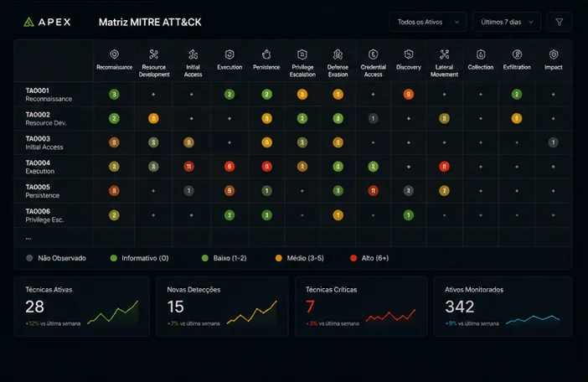
Task: Select the Initial Access column icon
Action: click(x=193, y=54)
